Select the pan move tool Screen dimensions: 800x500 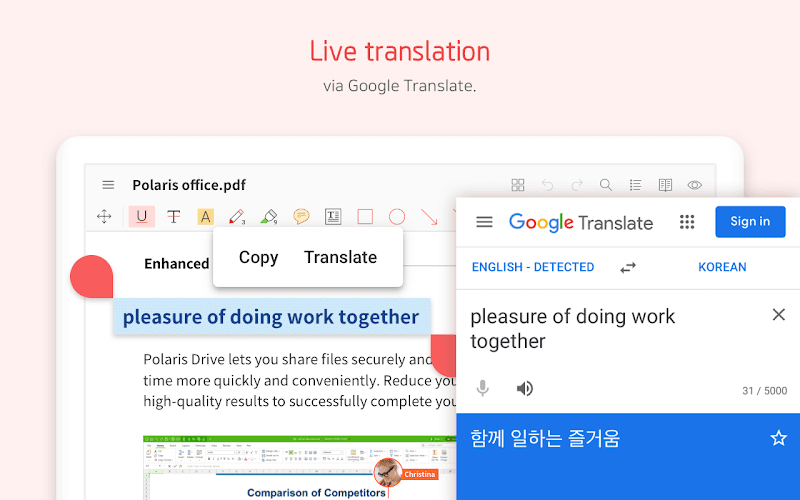click(104, 216)
